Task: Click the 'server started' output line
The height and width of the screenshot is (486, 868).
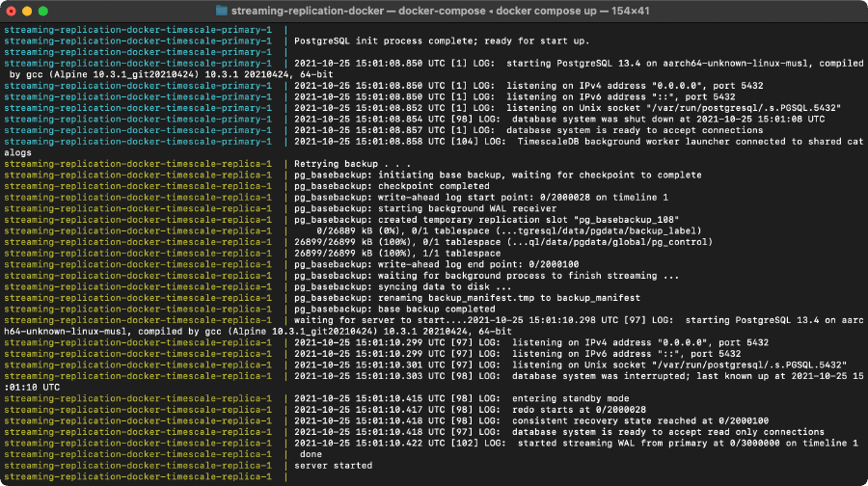Action: [x=333, y=466]
